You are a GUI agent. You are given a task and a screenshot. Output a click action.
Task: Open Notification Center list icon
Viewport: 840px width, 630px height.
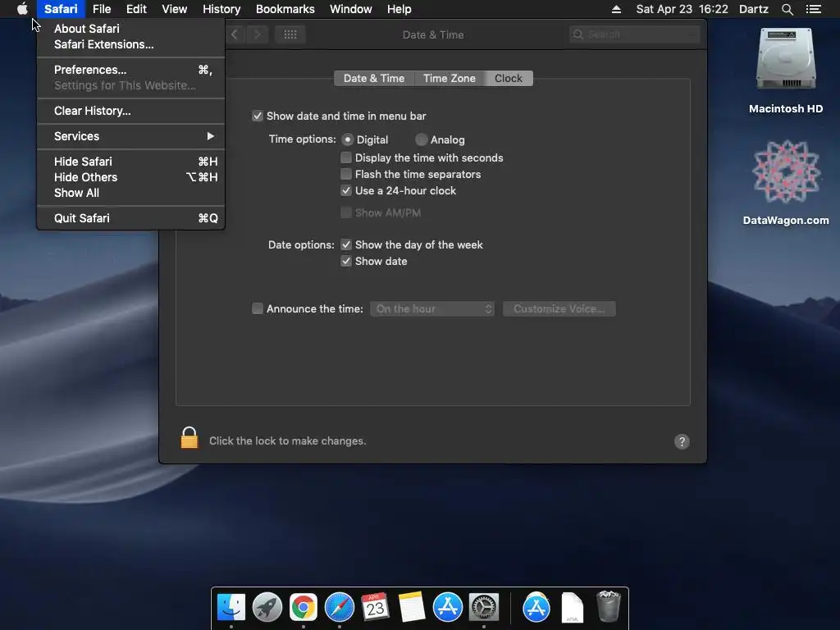click(x=813, y=9)
